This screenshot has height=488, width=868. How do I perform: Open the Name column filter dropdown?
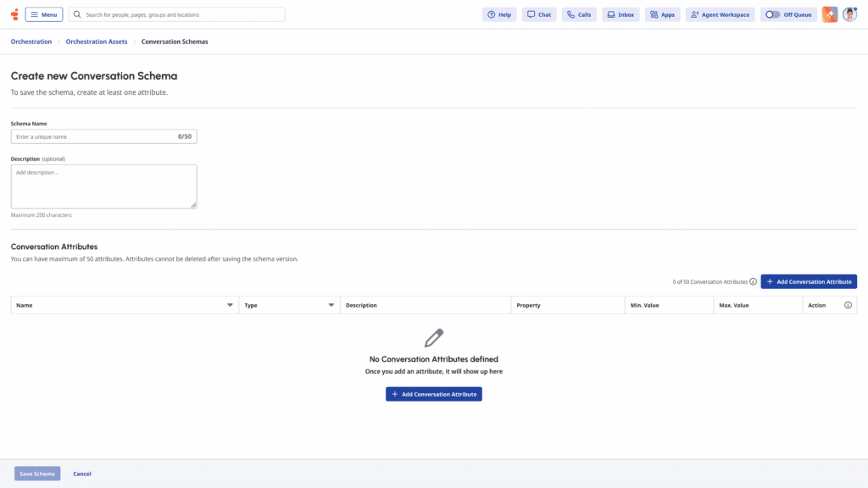pyautogui.click(x=229, y=304)
